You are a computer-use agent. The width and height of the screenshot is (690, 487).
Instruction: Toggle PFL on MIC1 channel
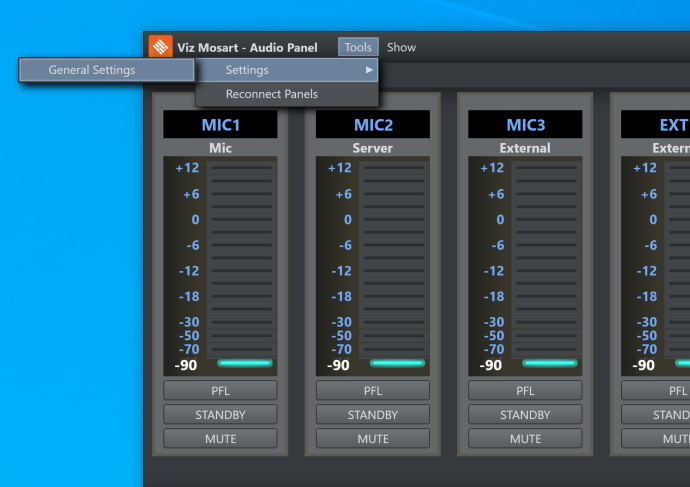[x=220, y=391]
